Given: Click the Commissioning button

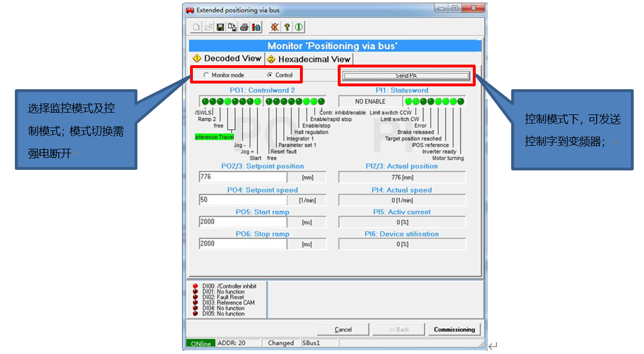Looking at the screenshot, I should pos(454,329).
